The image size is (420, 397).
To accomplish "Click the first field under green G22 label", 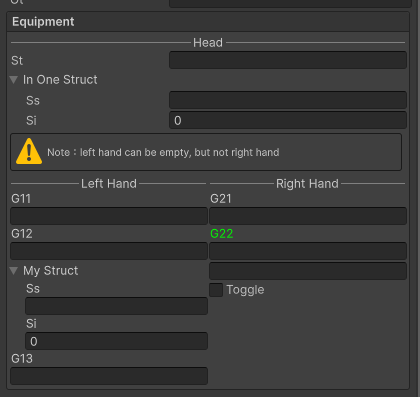I will 308,251.
